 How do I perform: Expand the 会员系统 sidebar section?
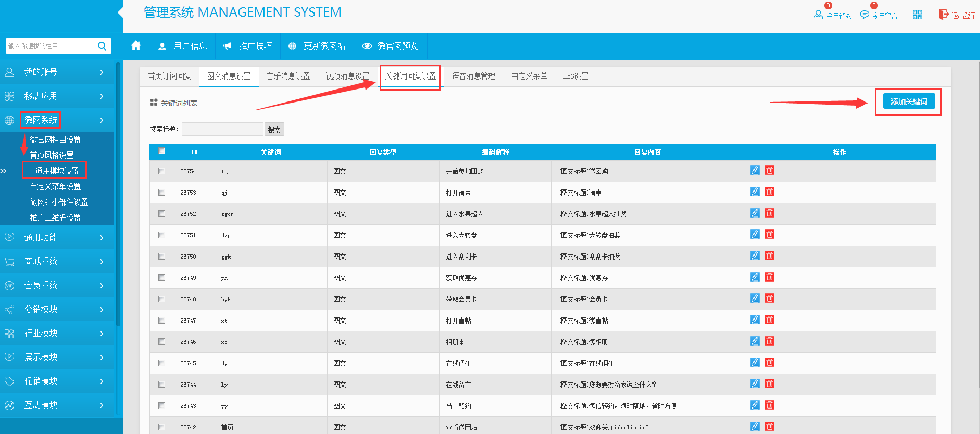point(57,286)
